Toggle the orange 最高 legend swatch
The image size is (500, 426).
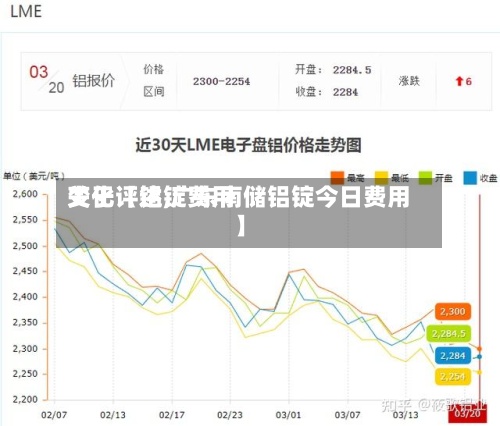pyautogui.click(x=337, y=178)
